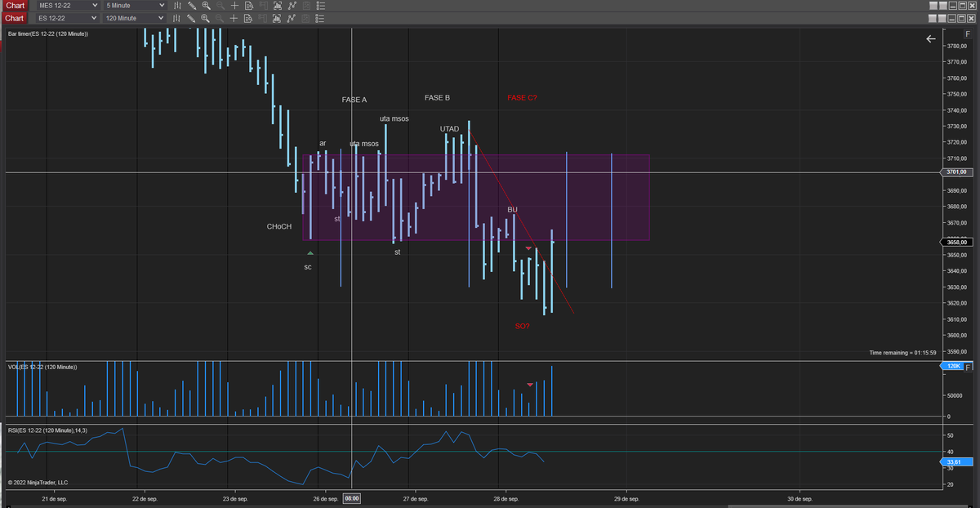Image resolution: width=980 pixels, height=508 pixels.
Task: Select the BU text label
Action: pos(512,210)
